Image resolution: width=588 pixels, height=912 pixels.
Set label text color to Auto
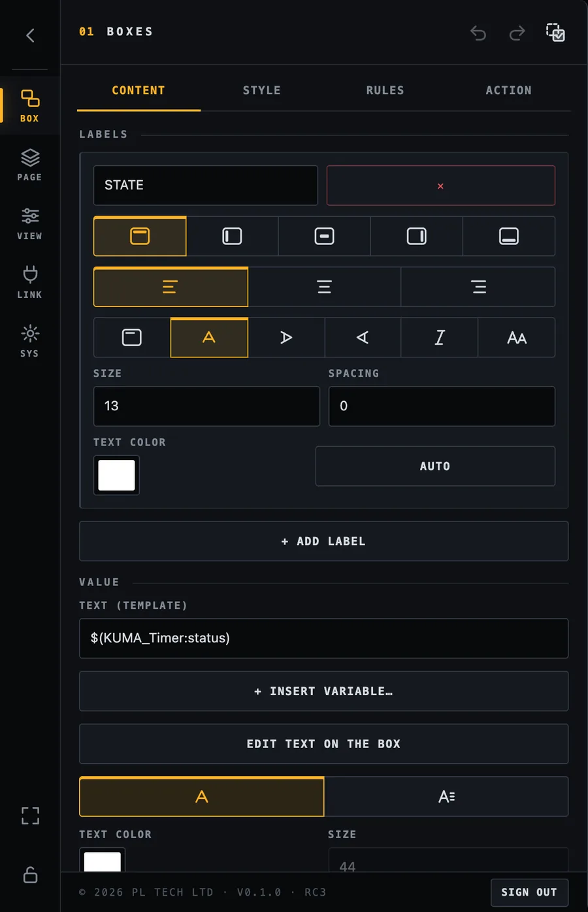point(435,466)
